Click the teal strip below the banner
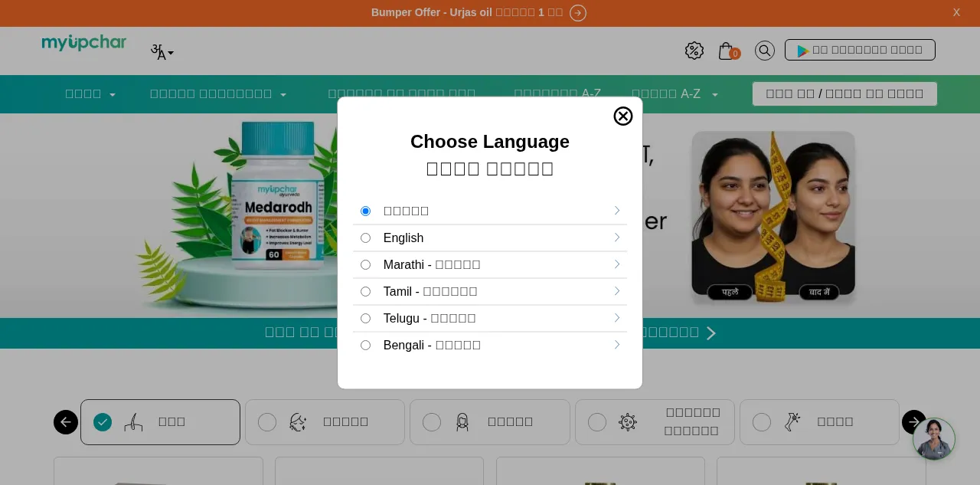The width and height of the screenshot is (980, 485). pos(490,333)
